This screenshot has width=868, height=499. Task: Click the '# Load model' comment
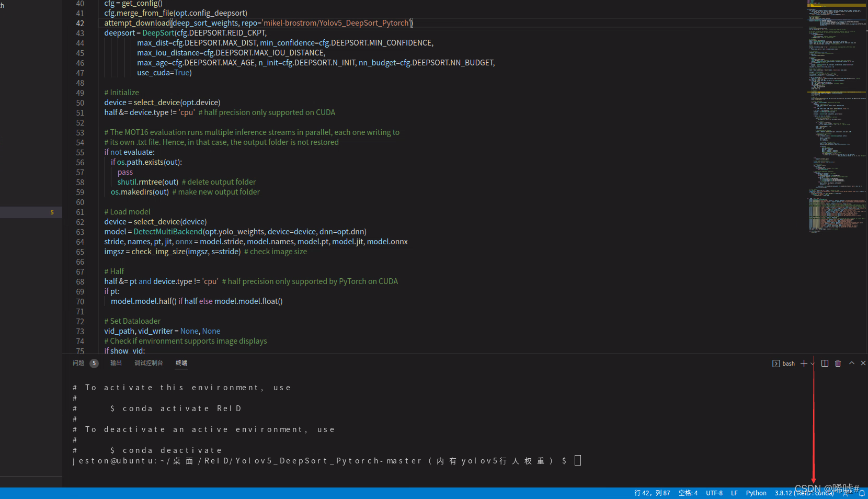click(x=127, y=212)
